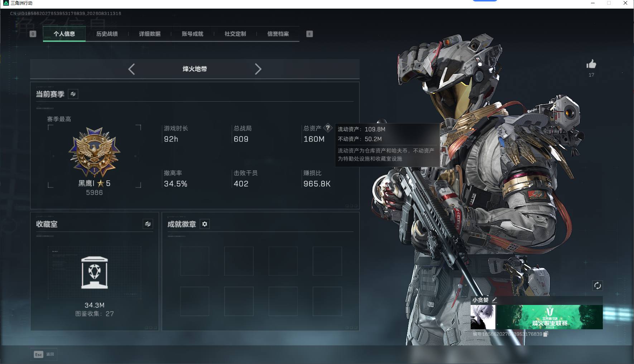Viewport: 634px width, 364px height.
Task: Click the 撤离率 value 34.5%
Action: pos(176,184)
